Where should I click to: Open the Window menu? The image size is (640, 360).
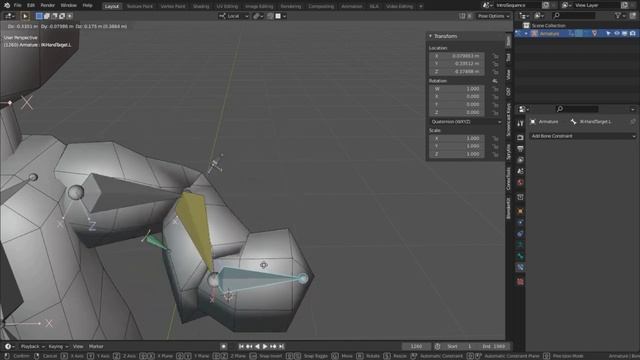(x=69, y=5)
